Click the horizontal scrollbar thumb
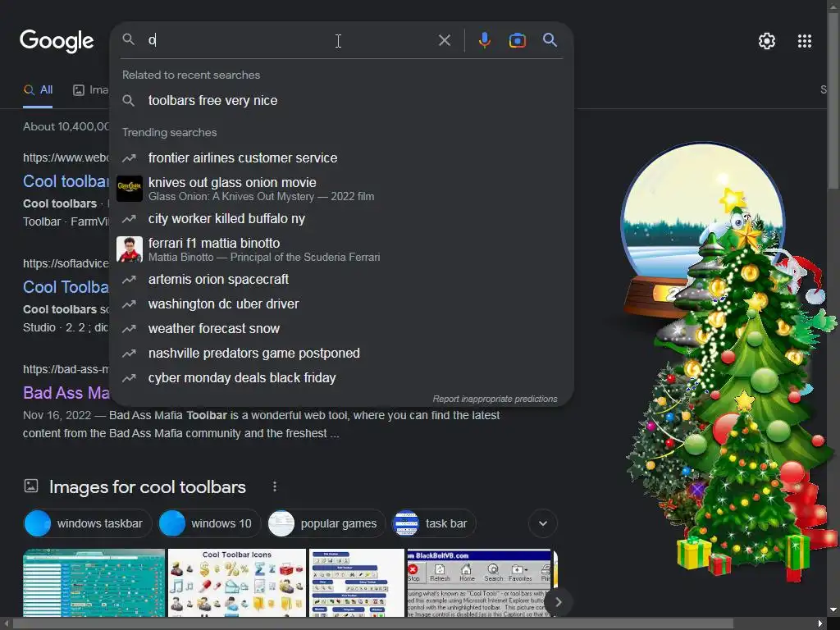This screenshot has width=840, height=630. 373,623
